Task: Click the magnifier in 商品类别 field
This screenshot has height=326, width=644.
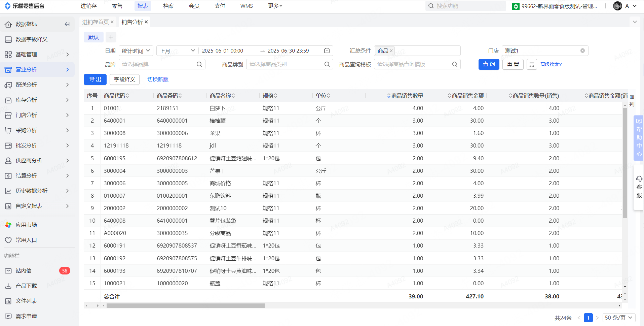Action: (327, 64)
